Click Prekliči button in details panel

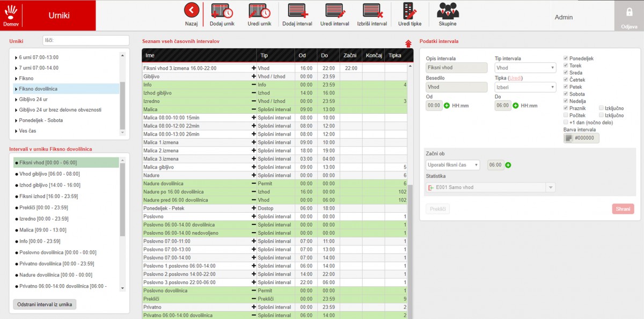pos(438,209)
